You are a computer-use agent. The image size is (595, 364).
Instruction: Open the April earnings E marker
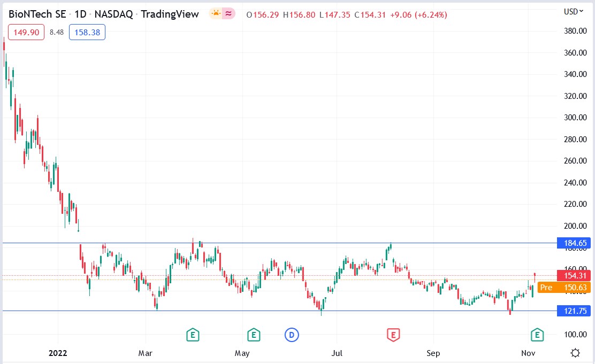[193, 335]
